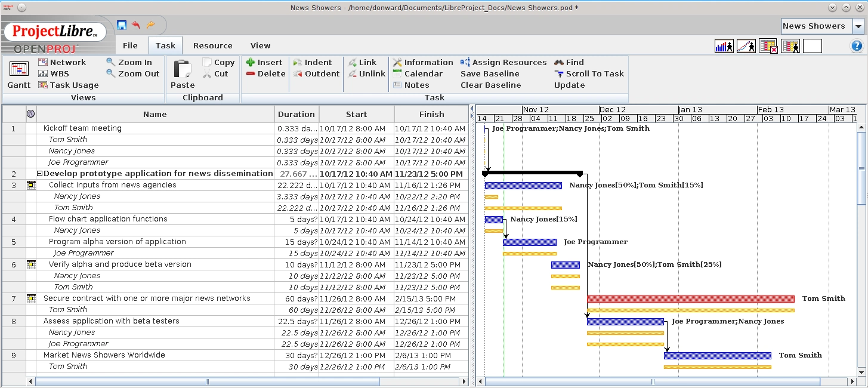Viewport: 868px width, 388px height.
Task: Show the resource histogram icon
Action: [724, 46]
